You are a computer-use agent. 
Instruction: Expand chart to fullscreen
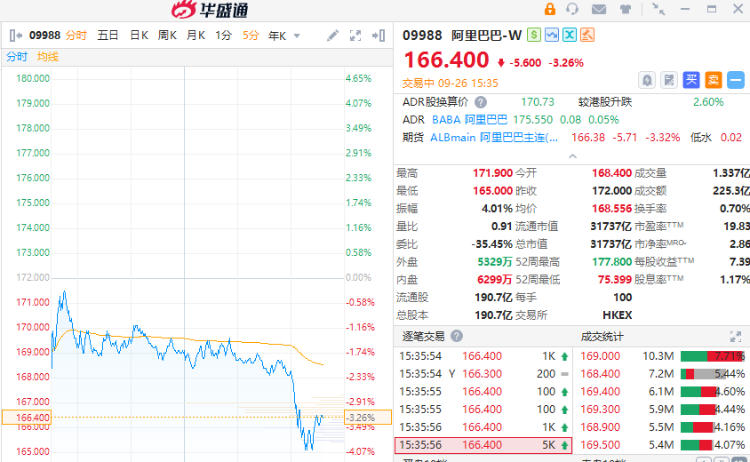[355, 35]
